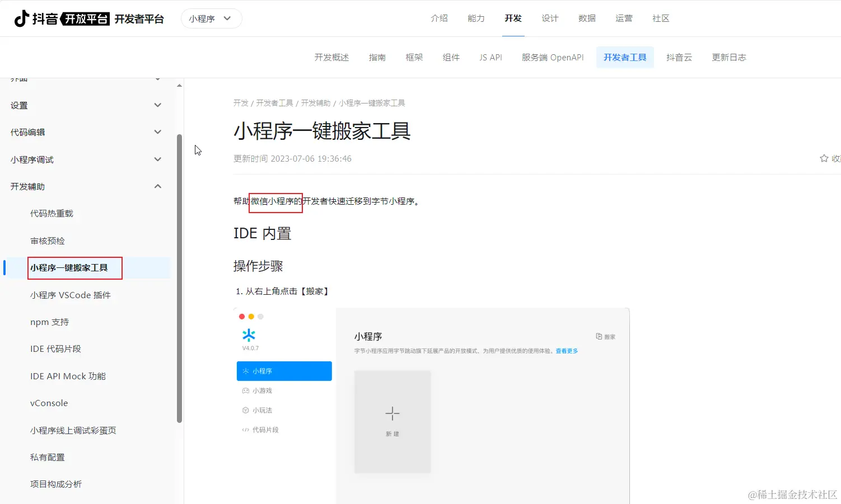
Task: Select the 开发者工具 tab
Action: pos(625,58)
